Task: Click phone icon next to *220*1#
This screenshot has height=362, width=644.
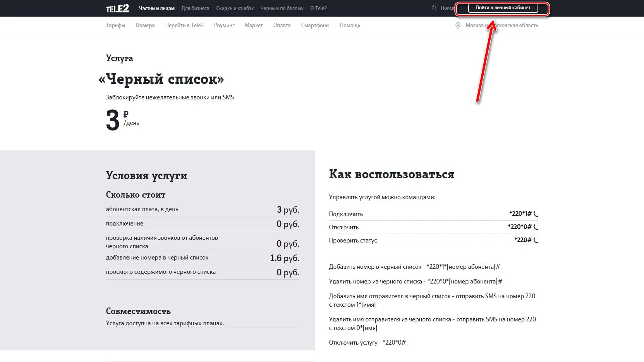Action: 536,214
